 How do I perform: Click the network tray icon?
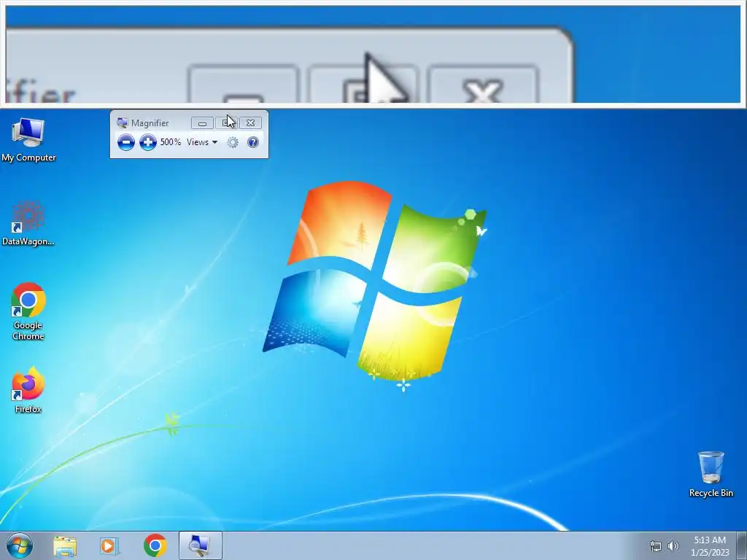(656, 546)
